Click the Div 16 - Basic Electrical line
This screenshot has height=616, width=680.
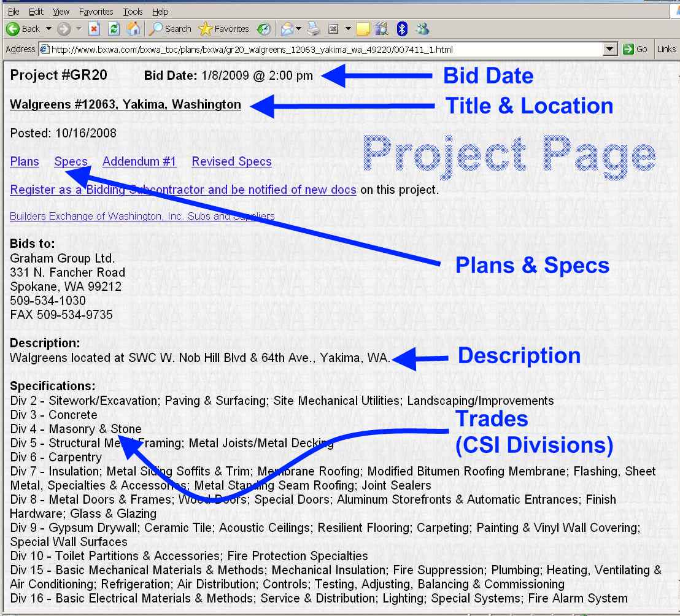319,598
